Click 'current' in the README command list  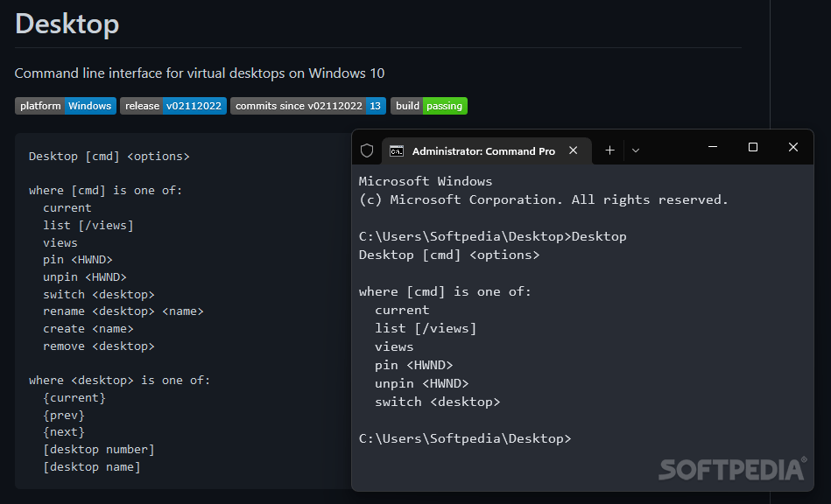tap(67, 208)
